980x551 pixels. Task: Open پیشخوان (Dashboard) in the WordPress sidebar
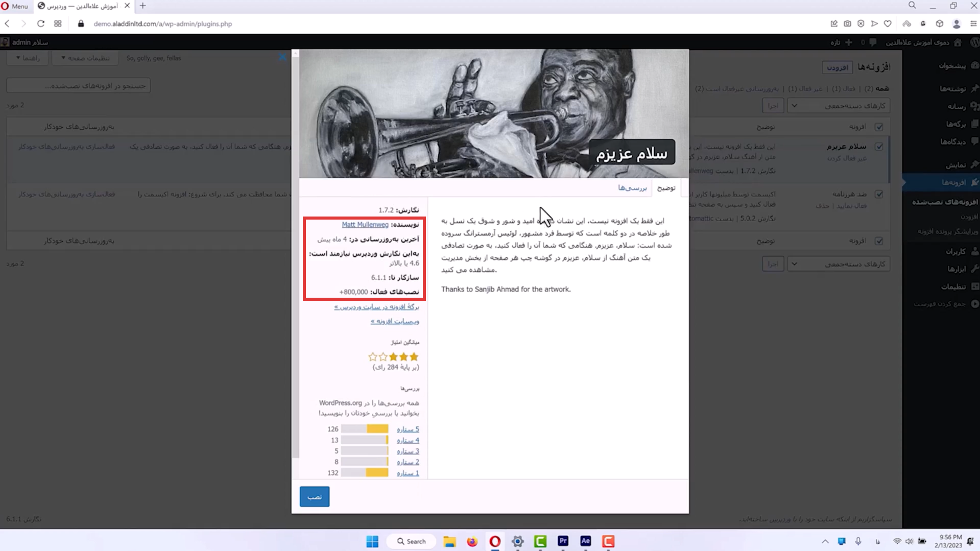(x=952, y=65)
